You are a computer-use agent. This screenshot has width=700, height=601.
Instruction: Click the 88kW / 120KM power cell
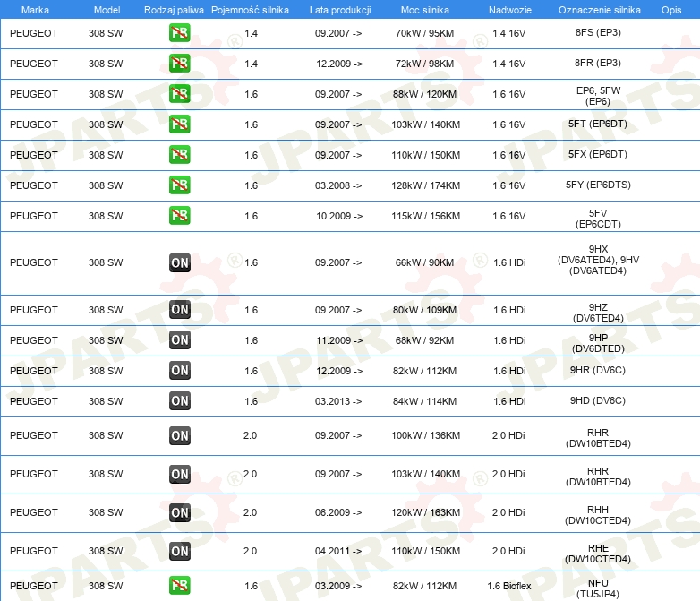point(424,94)
